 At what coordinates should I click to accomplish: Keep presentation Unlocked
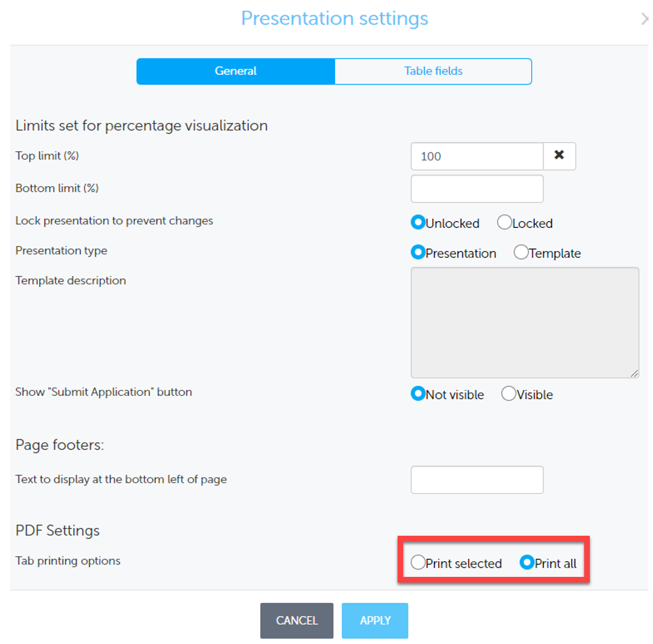pos(418,222)
